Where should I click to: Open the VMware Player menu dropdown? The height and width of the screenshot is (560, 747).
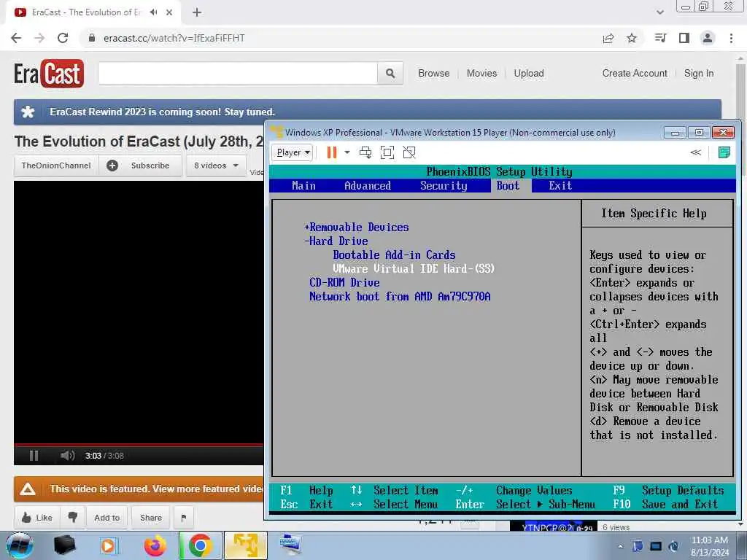pos(293,152)
